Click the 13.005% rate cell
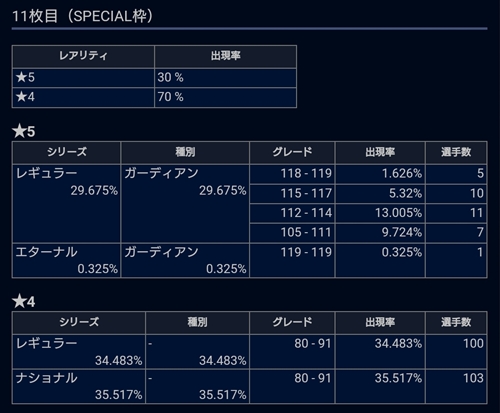Screen dimensions: 500x413 click(x=380, y=213)
